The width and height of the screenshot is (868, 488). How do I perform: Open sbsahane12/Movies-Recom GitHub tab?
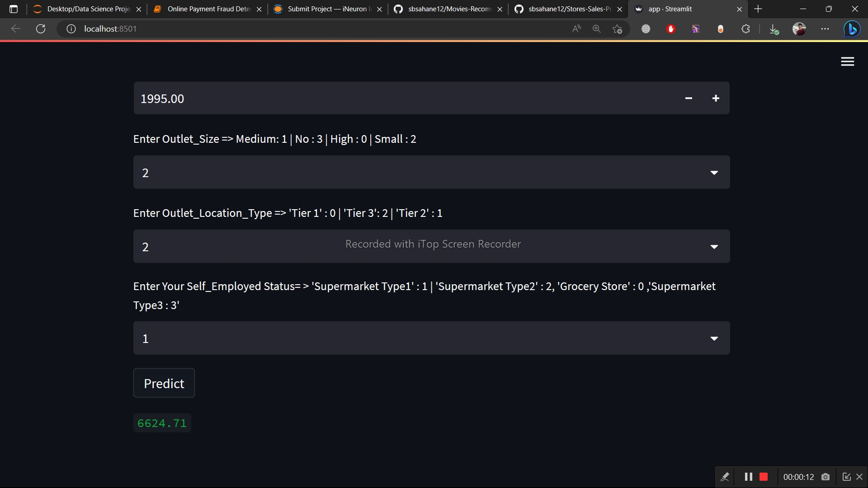click(x=449, y=9)
